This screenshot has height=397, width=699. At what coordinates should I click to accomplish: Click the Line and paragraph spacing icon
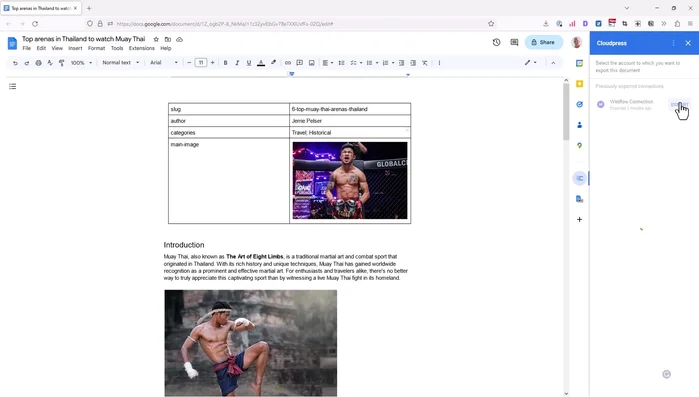click(341, 63)
